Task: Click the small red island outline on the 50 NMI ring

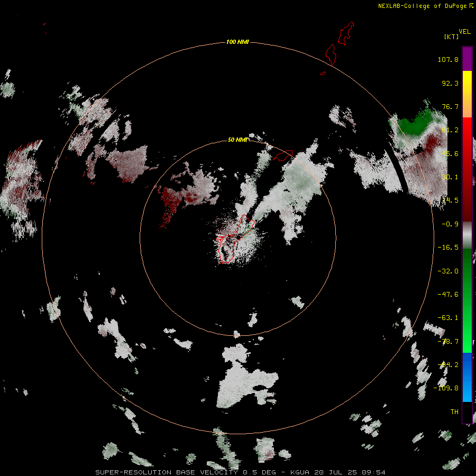Action: (283, 155)
